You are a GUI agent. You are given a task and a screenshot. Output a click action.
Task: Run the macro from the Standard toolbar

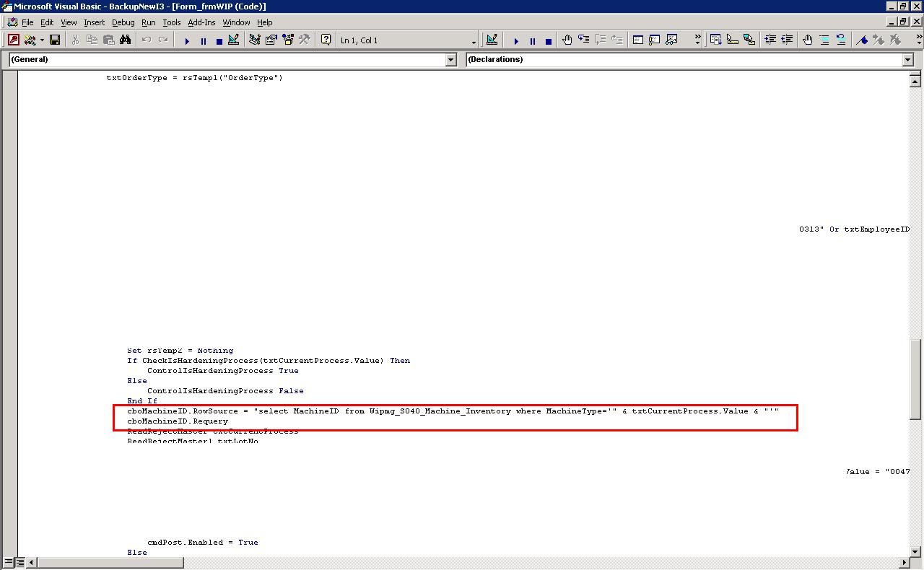tap(187, 41)
